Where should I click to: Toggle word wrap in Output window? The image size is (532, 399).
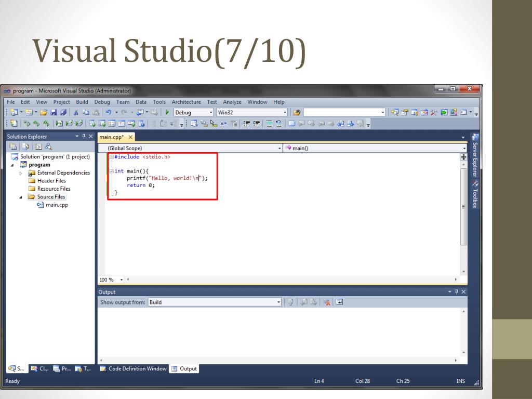[x=339, y=302]
